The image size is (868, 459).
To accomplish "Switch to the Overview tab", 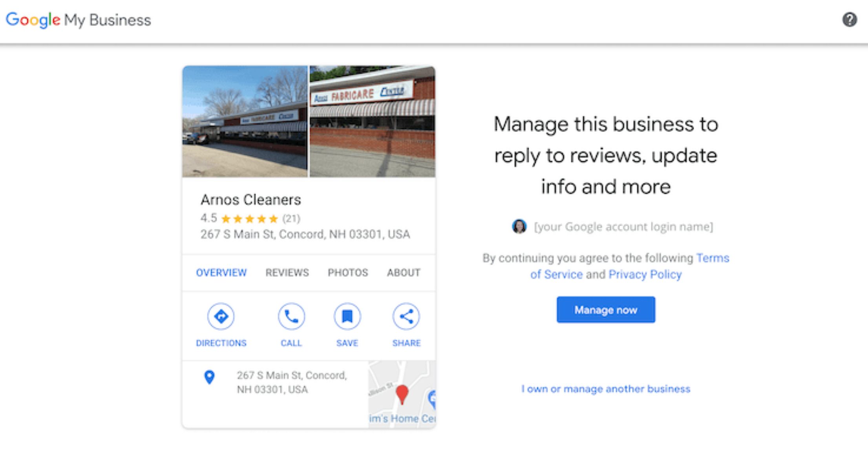I will 221,272.
